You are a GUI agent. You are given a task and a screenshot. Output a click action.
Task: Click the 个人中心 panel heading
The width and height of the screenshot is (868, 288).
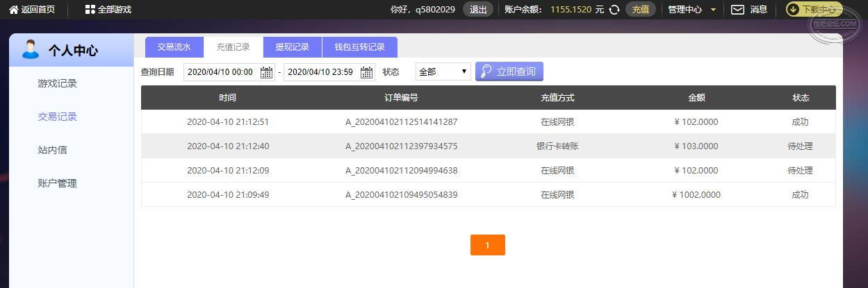[73, 51]
